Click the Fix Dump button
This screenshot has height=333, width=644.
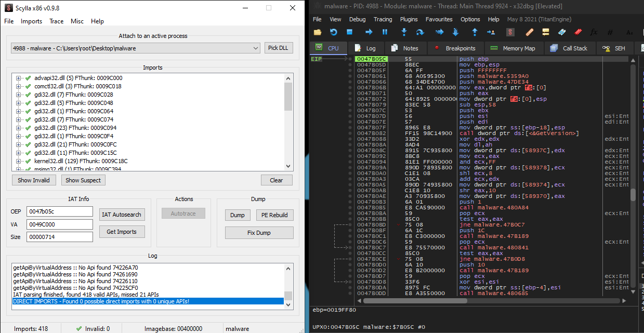click(x=259, y=233)
